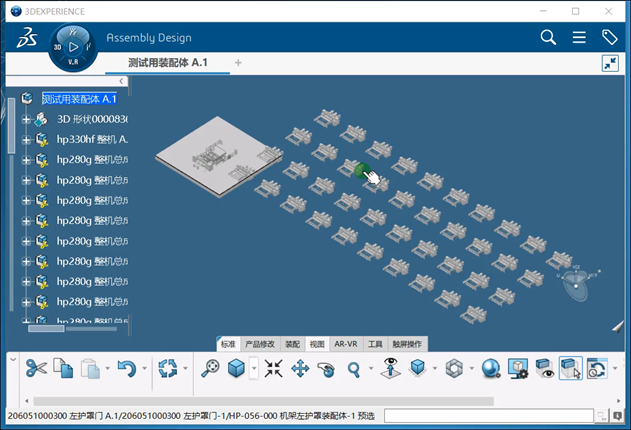The image size is (631, 430).
Task: Click the blue view cube icon
Action: (x=236, y=368)
